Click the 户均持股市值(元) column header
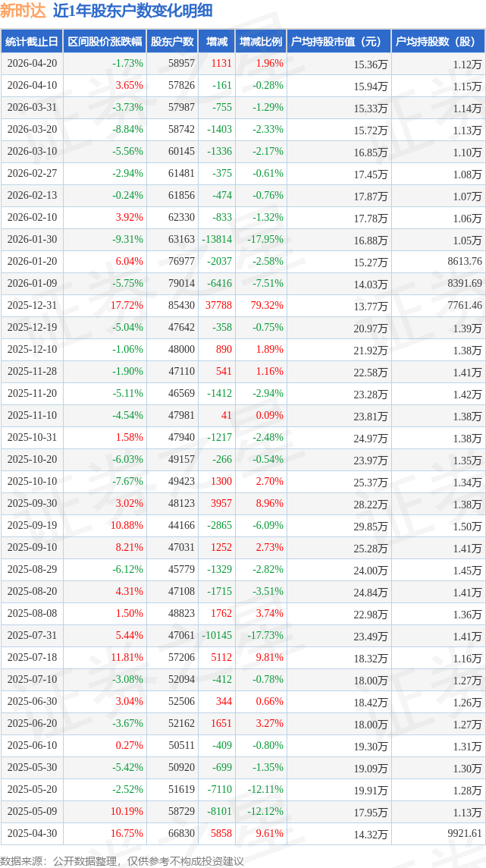The width and height of the screenshot is (486, 868). pos(339,42)
